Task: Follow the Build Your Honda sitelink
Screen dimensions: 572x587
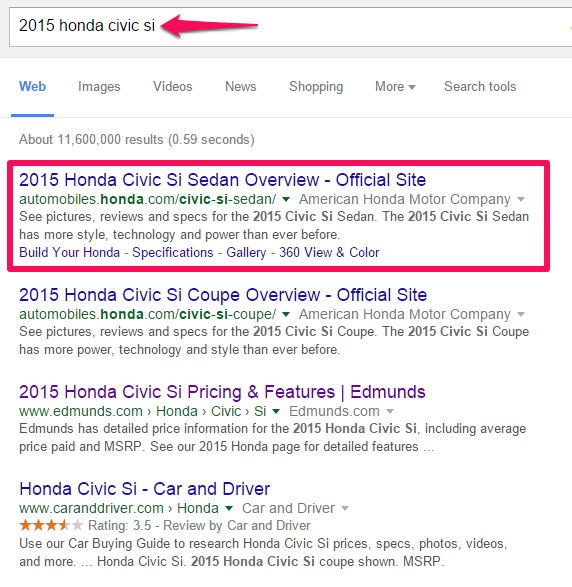Action: pos(69,253)
